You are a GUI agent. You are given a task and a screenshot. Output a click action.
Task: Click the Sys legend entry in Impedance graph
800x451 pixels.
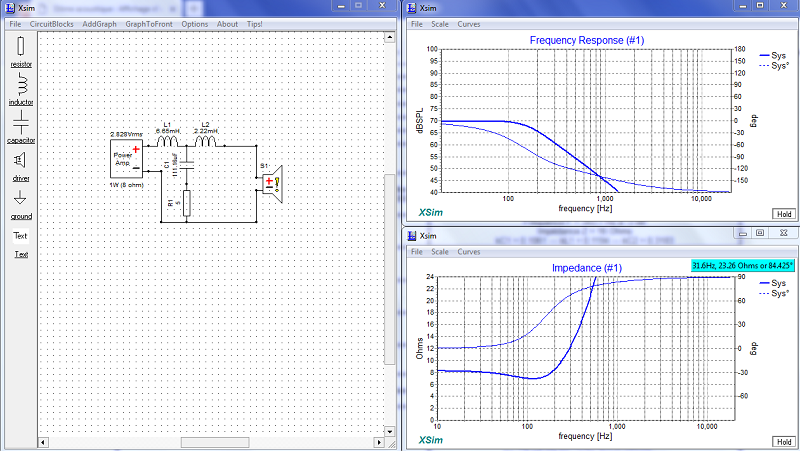tap(773, 283)
